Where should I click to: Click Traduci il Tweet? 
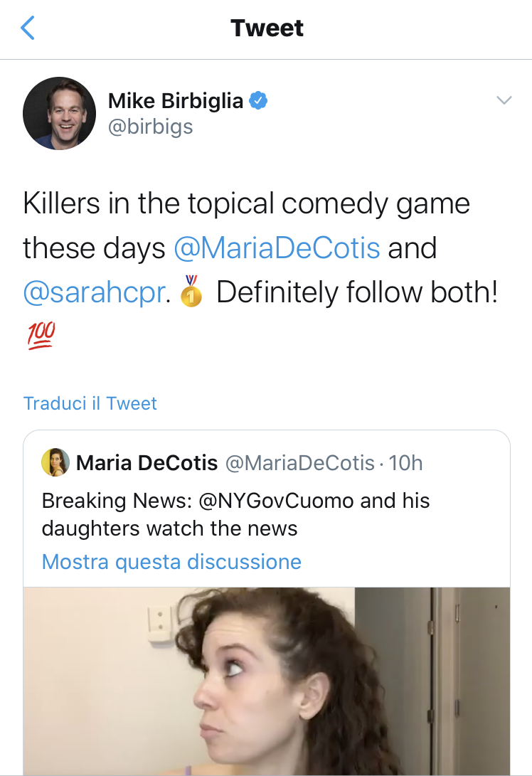click(x=90, y=403)
